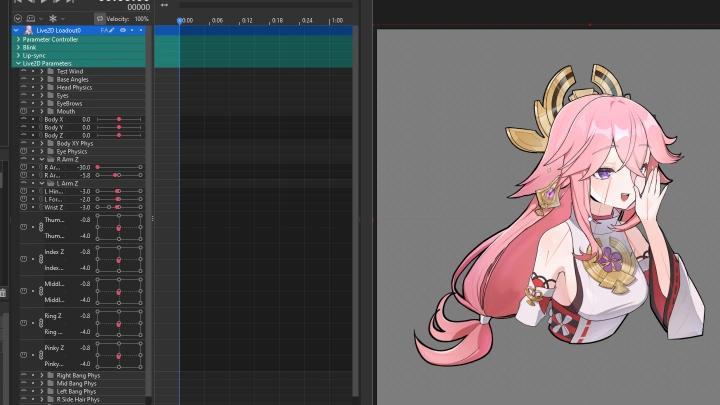Click the Body Y value 0.0

point(86,127)
